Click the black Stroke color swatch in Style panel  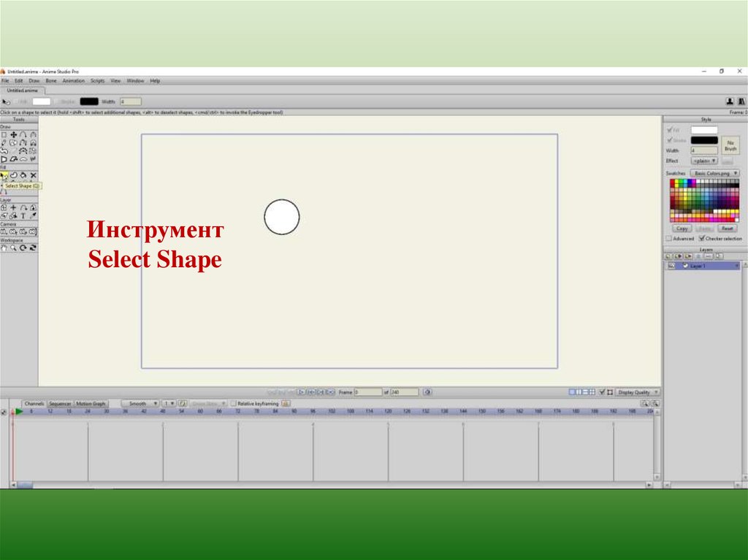tap(704, 140)
